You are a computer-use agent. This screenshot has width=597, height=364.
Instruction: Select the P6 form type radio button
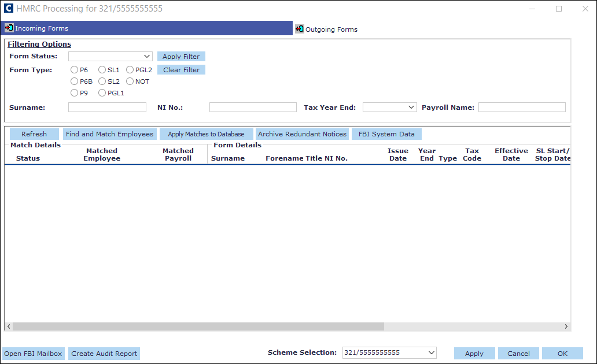[x=74, y=70]
